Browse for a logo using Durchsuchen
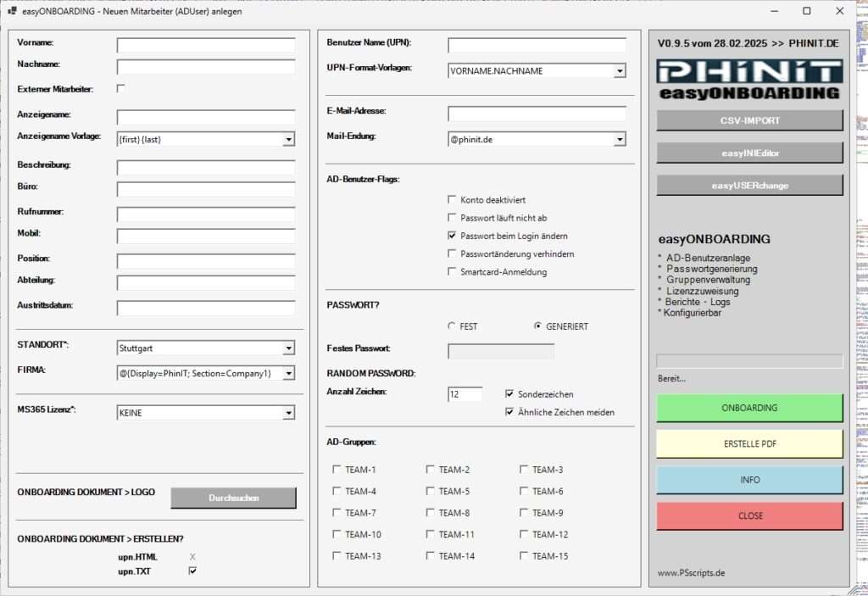868x596 pixels. [233, 498]
